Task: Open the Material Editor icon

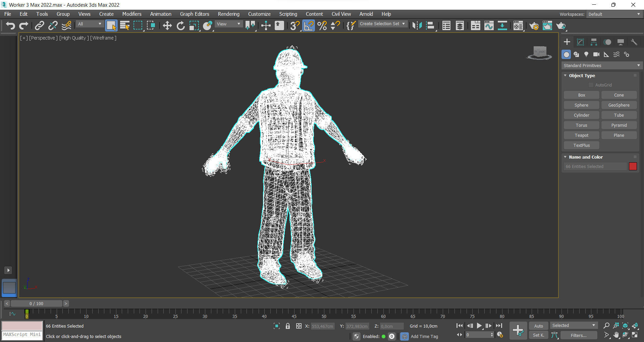Action: click(x=518, y=26)
